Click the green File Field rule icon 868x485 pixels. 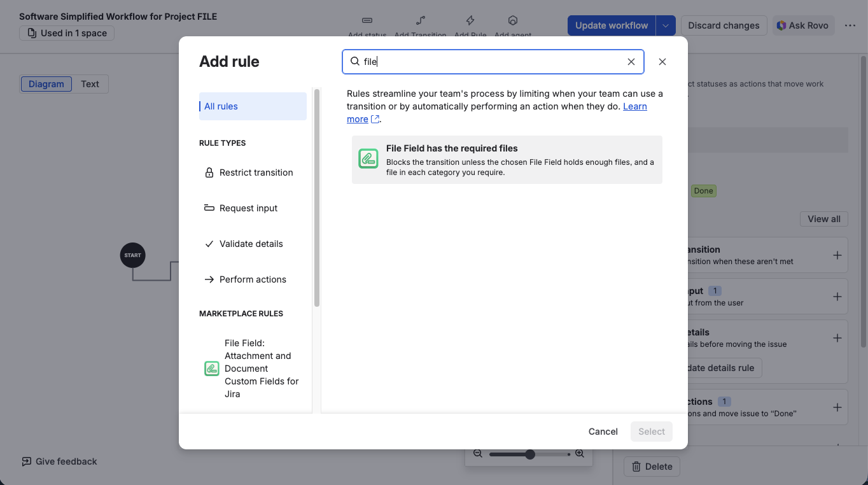pos(368,158)
